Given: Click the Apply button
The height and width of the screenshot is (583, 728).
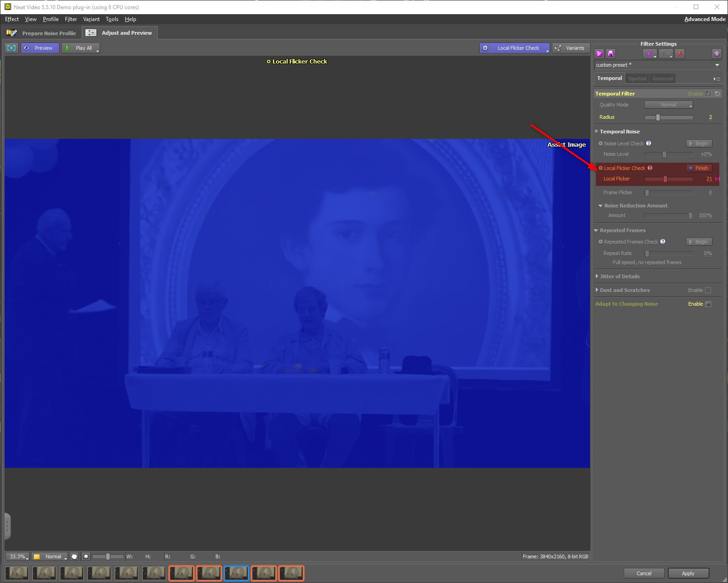Looking at the screenshot, I should click(x=688, y=573).
